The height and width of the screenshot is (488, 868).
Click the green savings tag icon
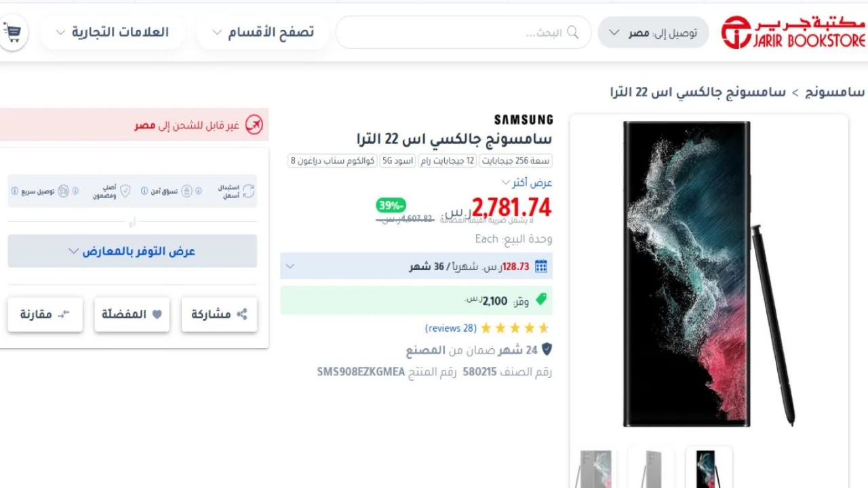(541, 299)
